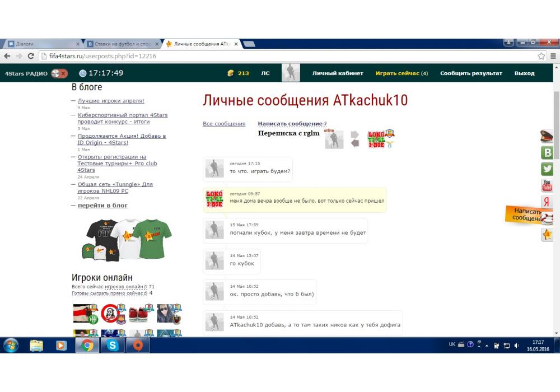Open the Все сообщения link
The width and height of the screenshot is (560, 392).
coord(224,124)
